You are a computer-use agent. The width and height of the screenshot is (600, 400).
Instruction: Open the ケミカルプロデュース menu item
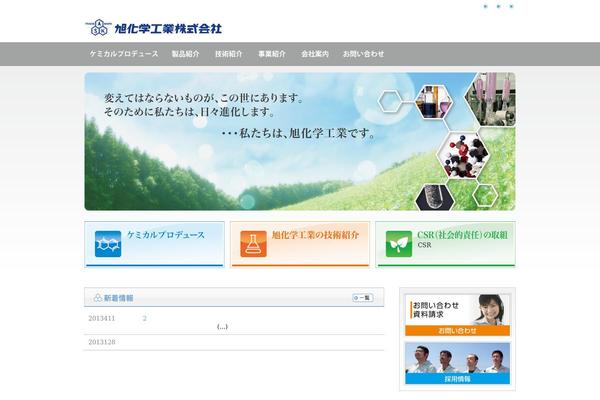[x=124, y=54]
